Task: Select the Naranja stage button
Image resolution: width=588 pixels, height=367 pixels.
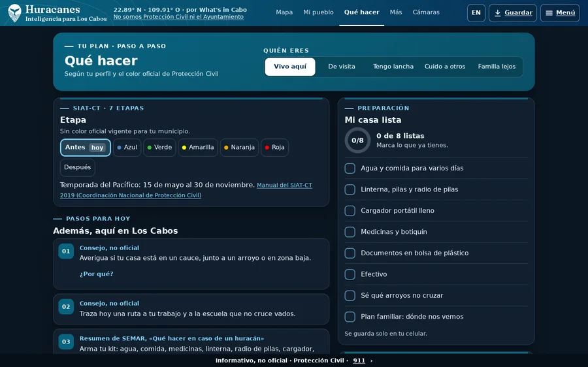Action: [239, 148]
